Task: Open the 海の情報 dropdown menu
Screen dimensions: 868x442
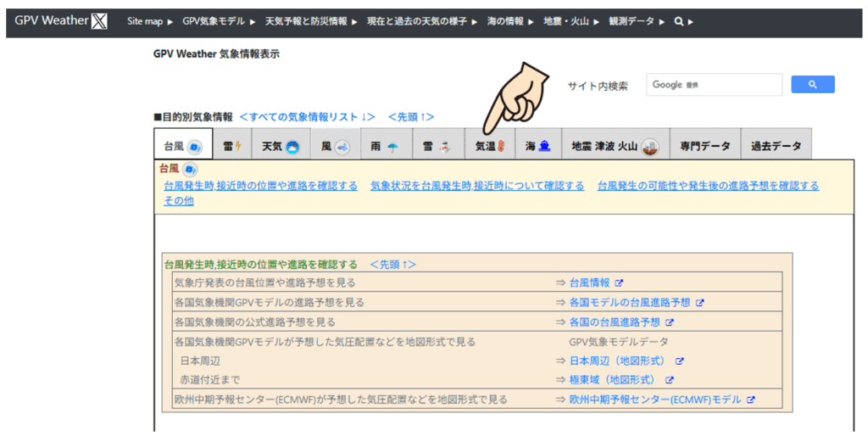Action: (x=511, y=21)
